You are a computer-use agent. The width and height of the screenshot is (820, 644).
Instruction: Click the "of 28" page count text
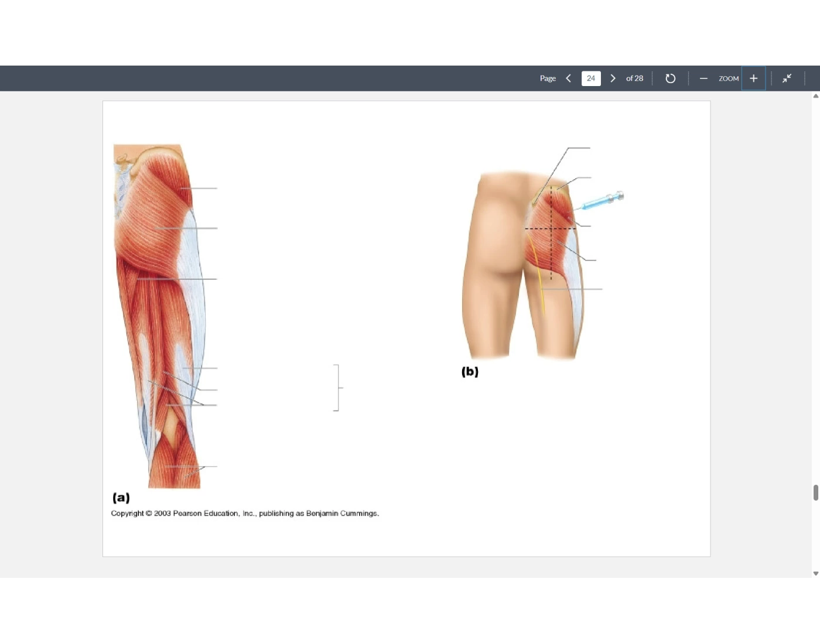[634, 78]
